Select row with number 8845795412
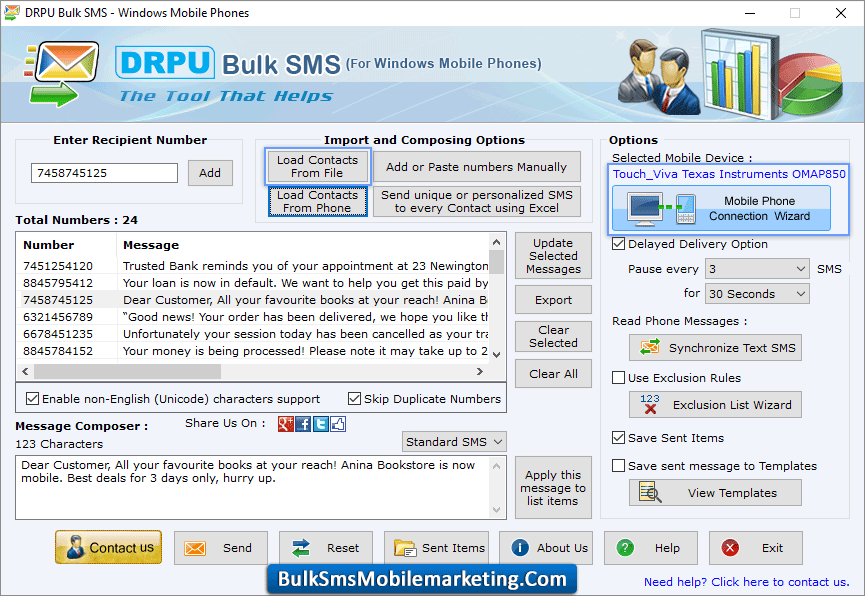 point(253,283)
